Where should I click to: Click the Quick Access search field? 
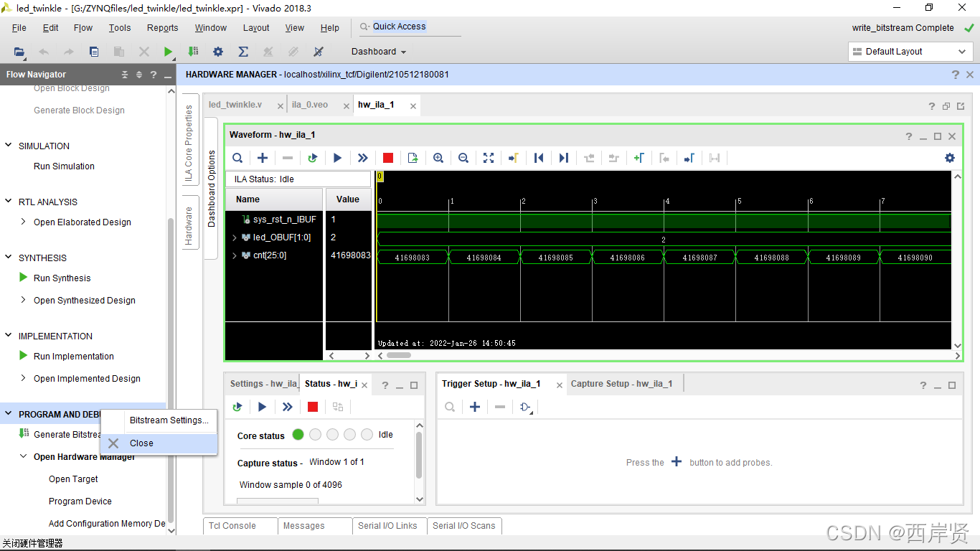409,27
